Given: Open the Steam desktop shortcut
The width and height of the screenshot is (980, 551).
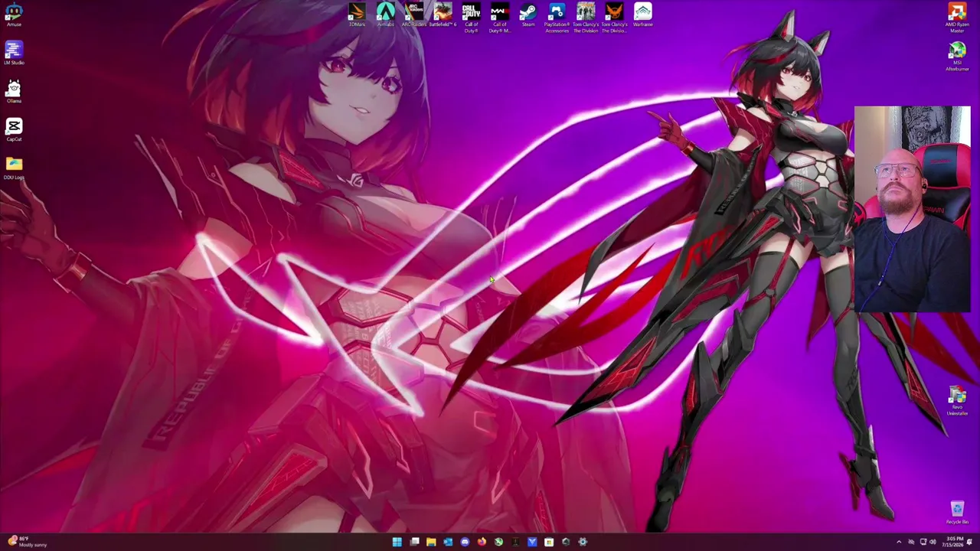Looking at the screenshot, I should (x=528, y=15).
